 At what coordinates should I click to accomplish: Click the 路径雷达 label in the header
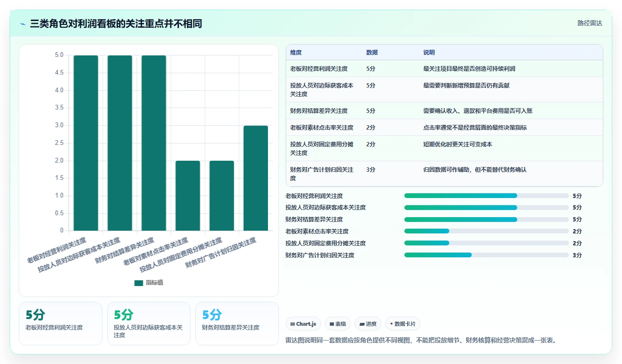coord(590,23)
